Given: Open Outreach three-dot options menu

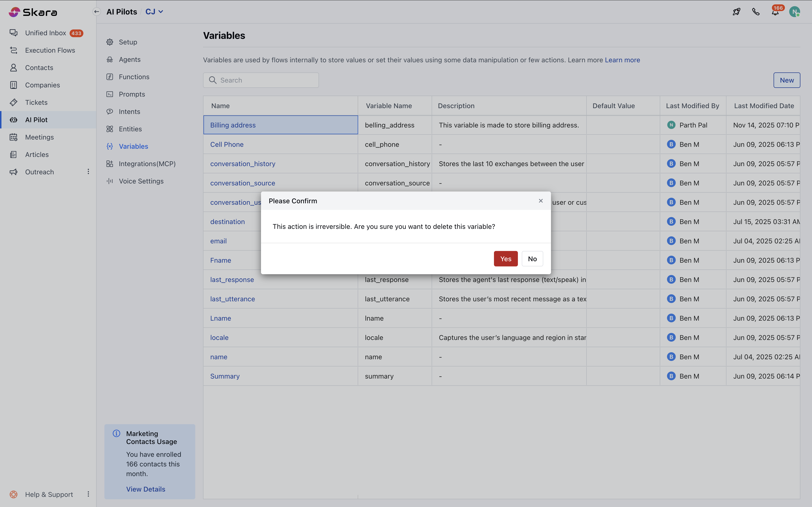Looking at the screenshot, I should point(88,172).
